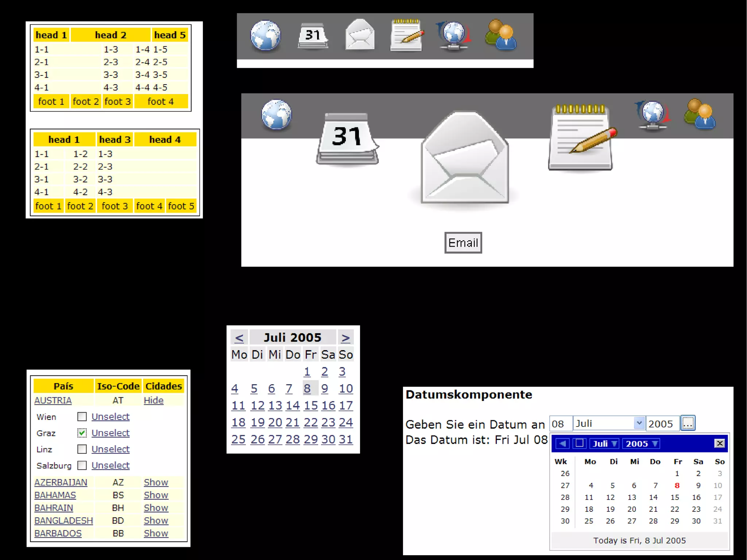Screen dimensions: 747x560
Task: Expand the 2005 year selector in the popup header
Action: [641, 444]
